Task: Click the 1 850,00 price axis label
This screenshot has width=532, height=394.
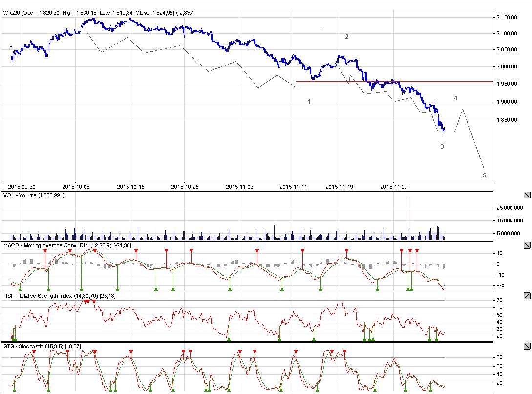Action: 507,120
